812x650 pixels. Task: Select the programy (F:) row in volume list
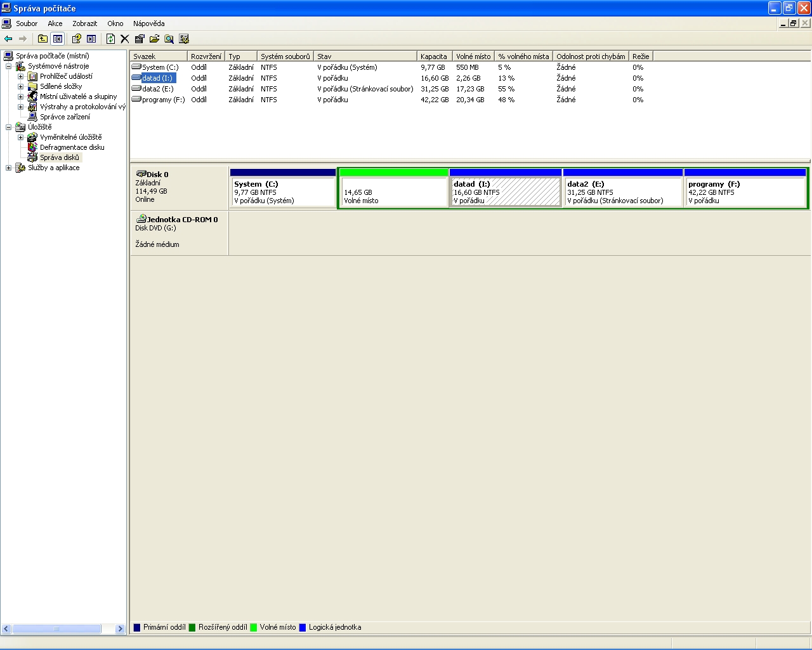pyautogui.click(x=163, y=100)
